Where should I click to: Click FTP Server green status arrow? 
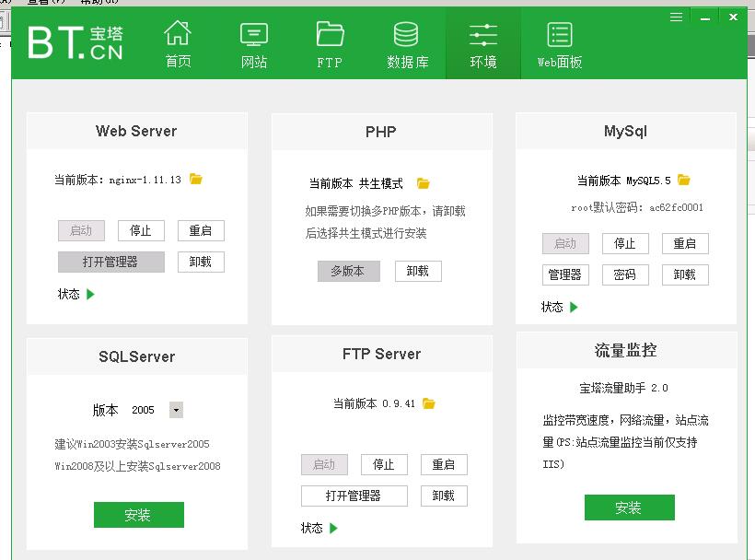pos(333,528)
